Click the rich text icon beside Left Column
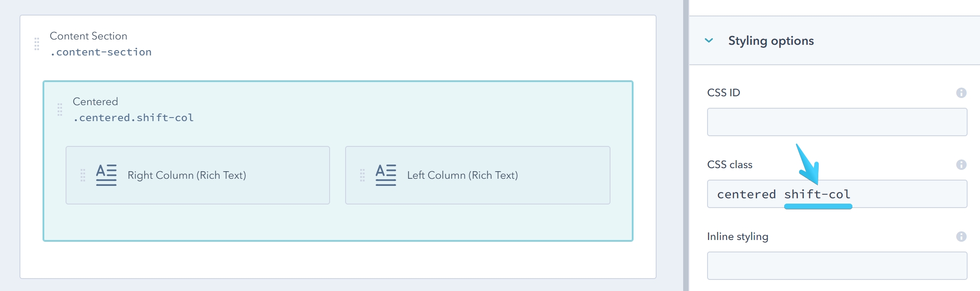This screenshot has width=980, height=291. (385, 175)
